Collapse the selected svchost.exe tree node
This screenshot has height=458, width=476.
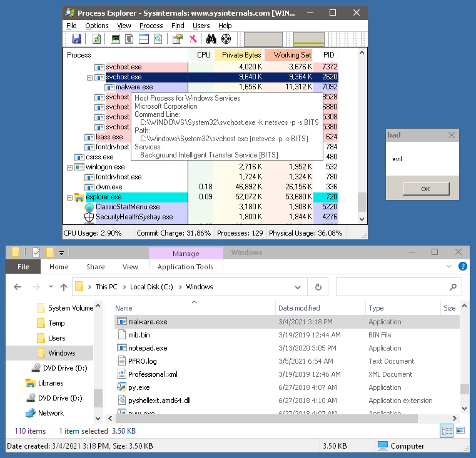coord(89,77)
